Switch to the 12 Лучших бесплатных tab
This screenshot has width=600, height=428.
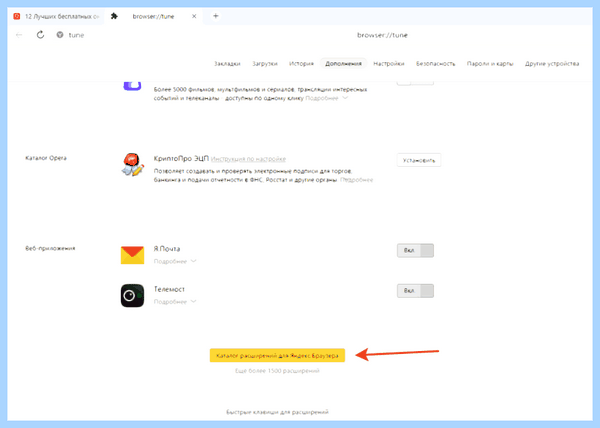coord(56,16)
